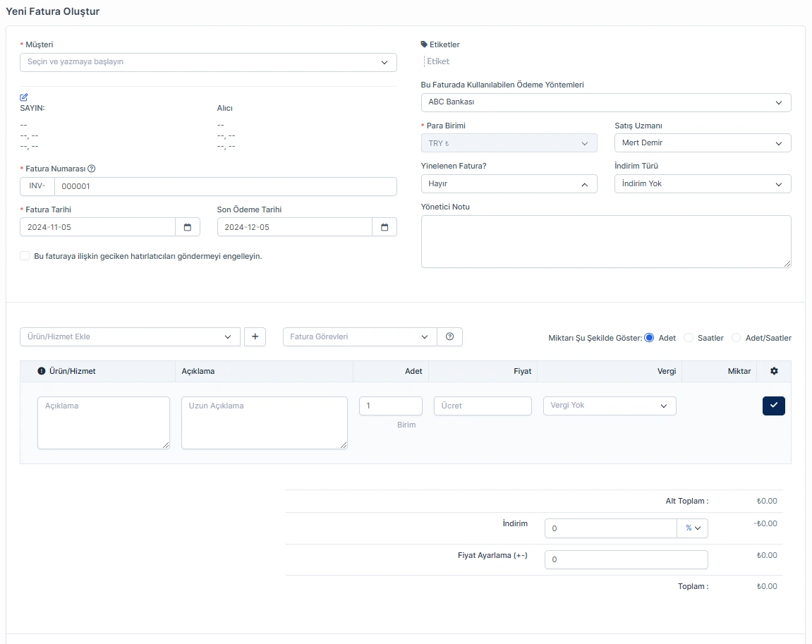The image size is (812, 644).
Task: Open the discount percent type dropdown
Action: tap(692, 528)
